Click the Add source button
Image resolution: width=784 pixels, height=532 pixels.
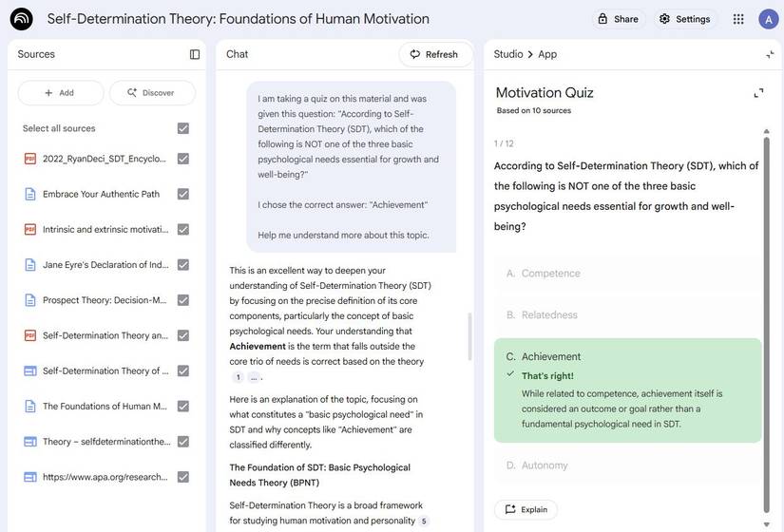point(60,92)
